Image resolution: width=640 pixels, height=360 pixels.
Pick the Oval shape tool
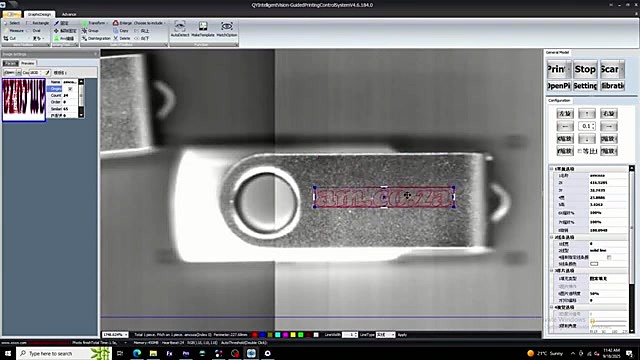tap(34, 31)
